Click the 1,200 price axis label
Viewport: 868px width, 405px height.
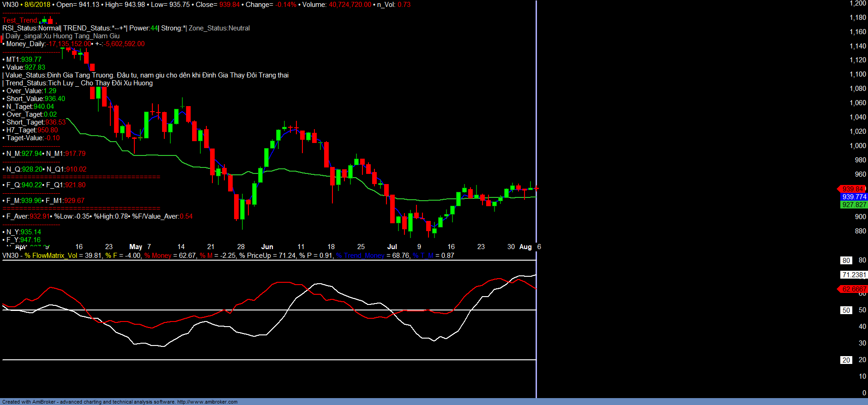(x=858, y=3)
